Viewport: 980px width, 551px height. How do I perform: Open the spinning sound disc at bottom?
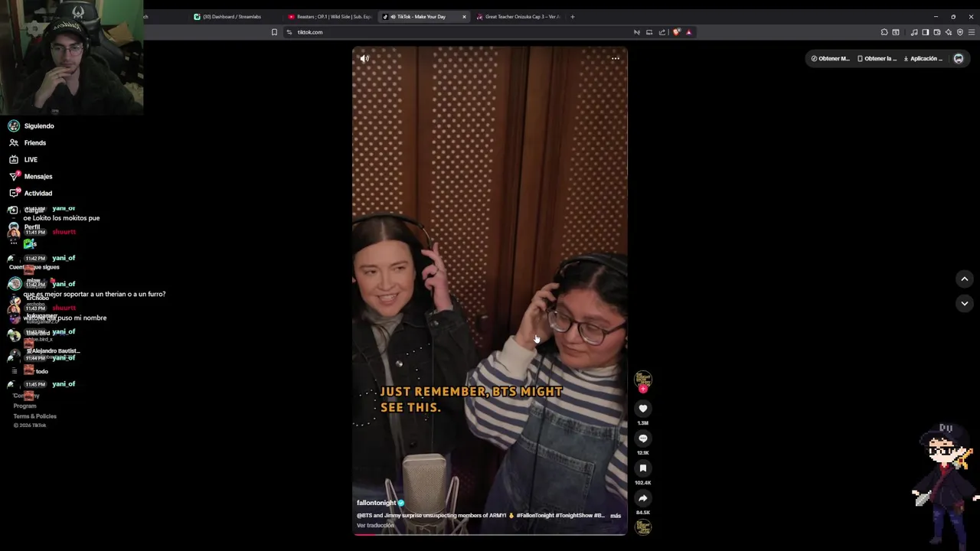[643, 527]
